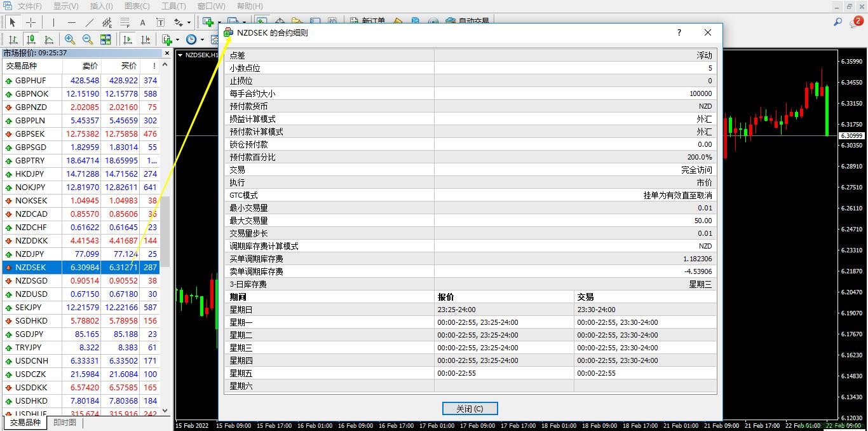868x431 pixels.
Task: Select the NZDCAD symbol row
Action: (81, 214)
